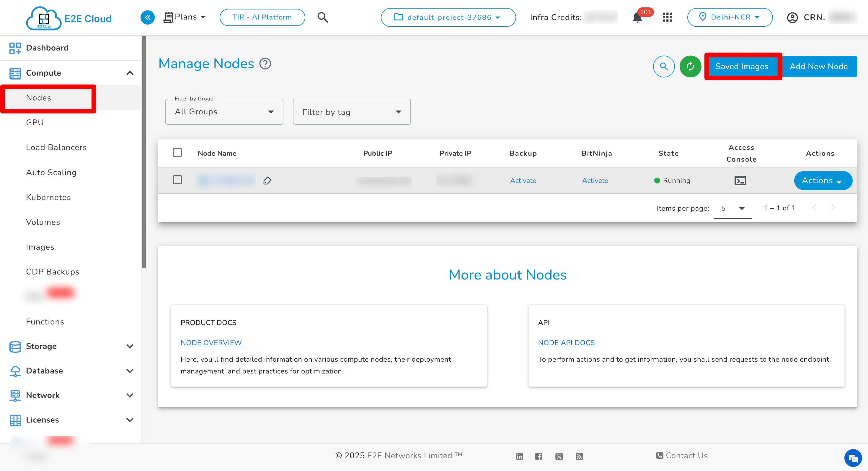Expand the Database section
This screenshot has height=471, width=868.
point(130,371)
